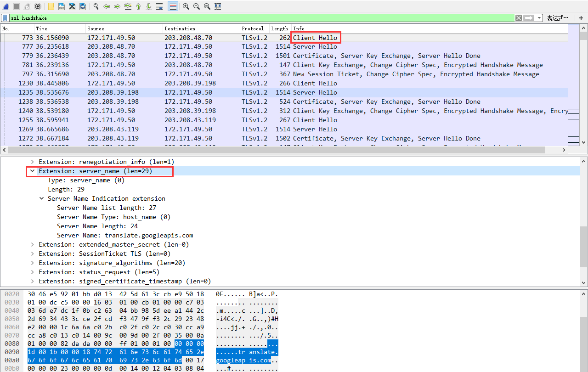Select the 'Length: 29' field
The height and width of the screenshot is (372, 588).
(x=66, y=190)
